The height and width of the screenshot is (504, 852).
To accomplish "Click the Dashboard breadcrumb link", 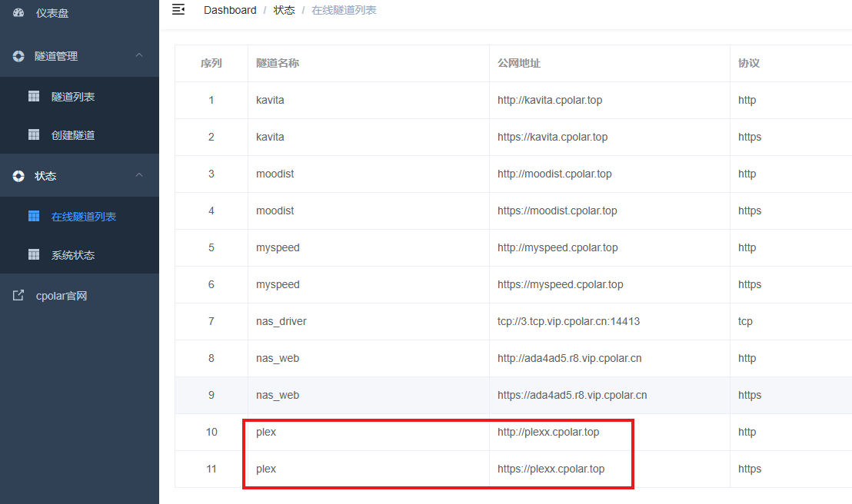I will click(x=230, y=10).
